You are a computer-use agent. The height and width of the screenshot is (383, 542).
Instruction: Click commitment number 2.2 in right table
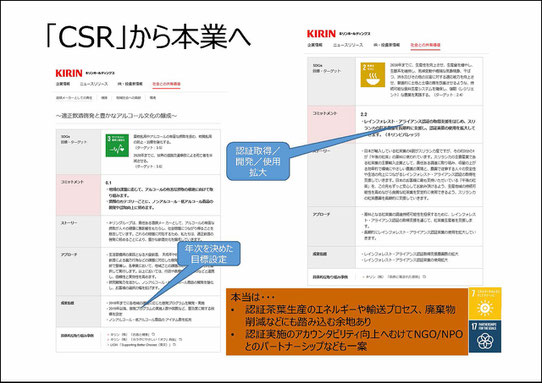tap(364, 114)
